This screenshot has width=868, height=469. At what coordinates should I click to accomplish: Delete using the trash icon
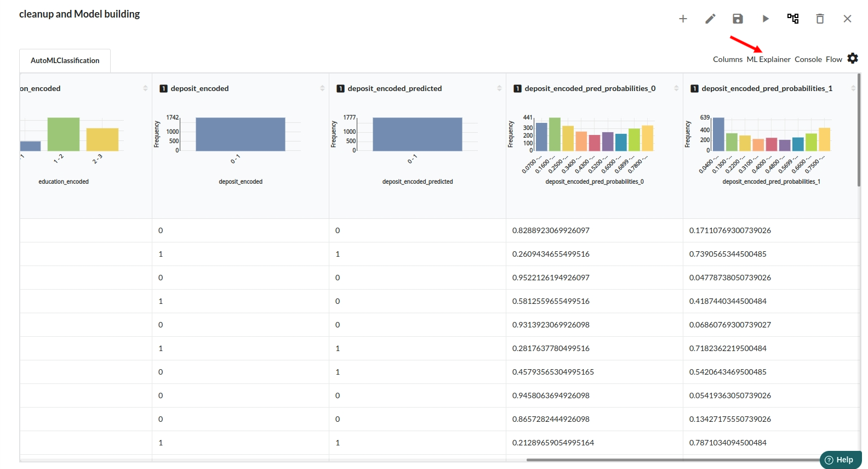[820, 19]
